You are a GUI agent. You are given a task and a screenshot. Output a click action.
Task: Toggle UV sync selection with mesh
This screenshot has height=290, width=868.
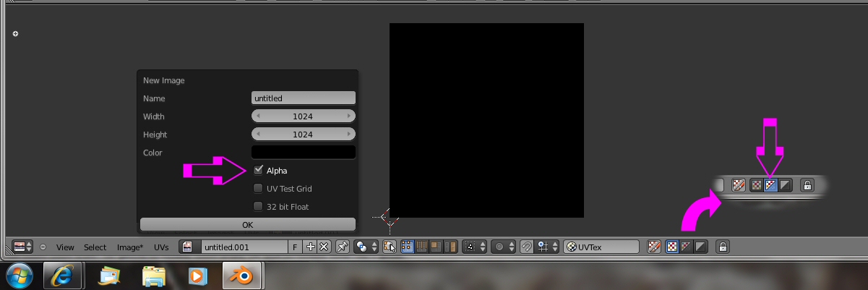390,247
